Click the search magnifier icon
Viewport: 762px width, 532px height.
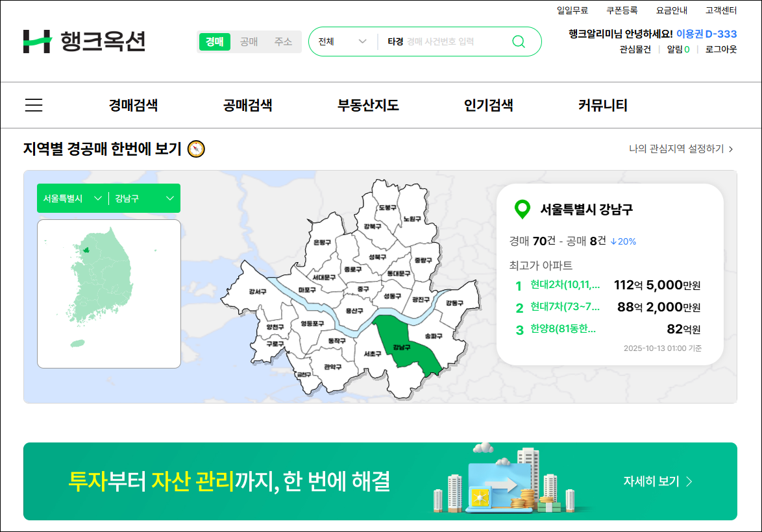tap(519, 42)
